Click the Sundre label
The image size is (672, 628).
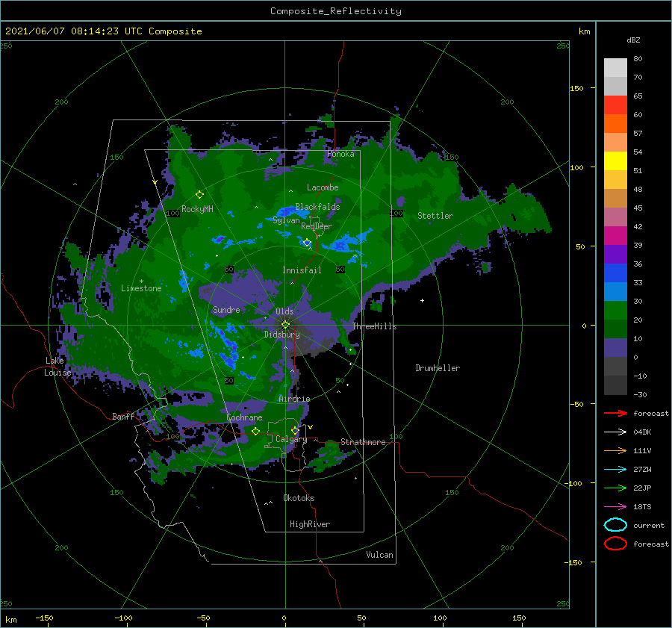pyautogui.click(x=226, y=309)
